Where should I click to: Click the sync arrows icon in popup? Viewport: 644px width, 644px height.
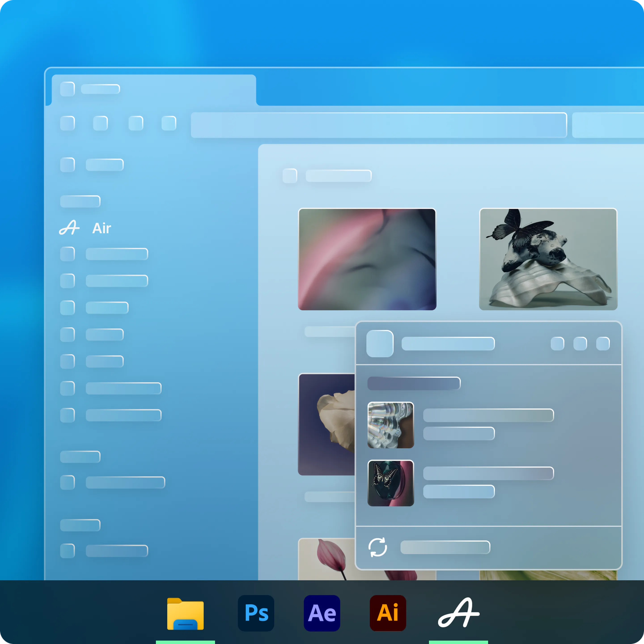coord(377,547)
